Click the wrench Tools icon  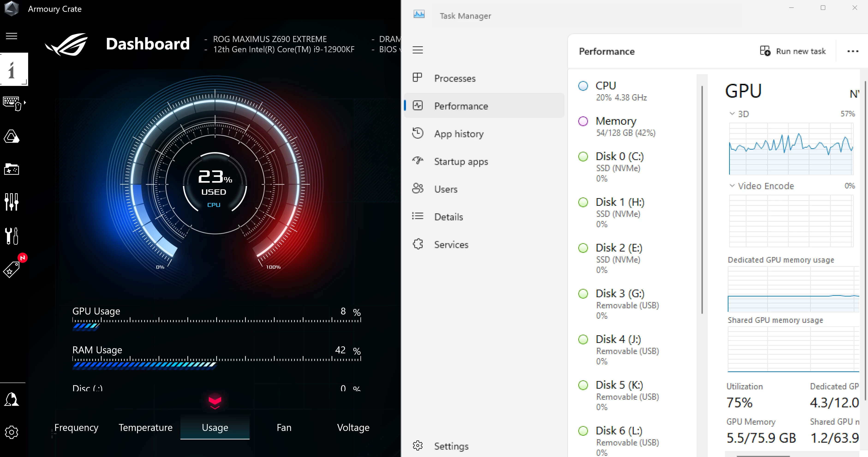tap(12, 236)
